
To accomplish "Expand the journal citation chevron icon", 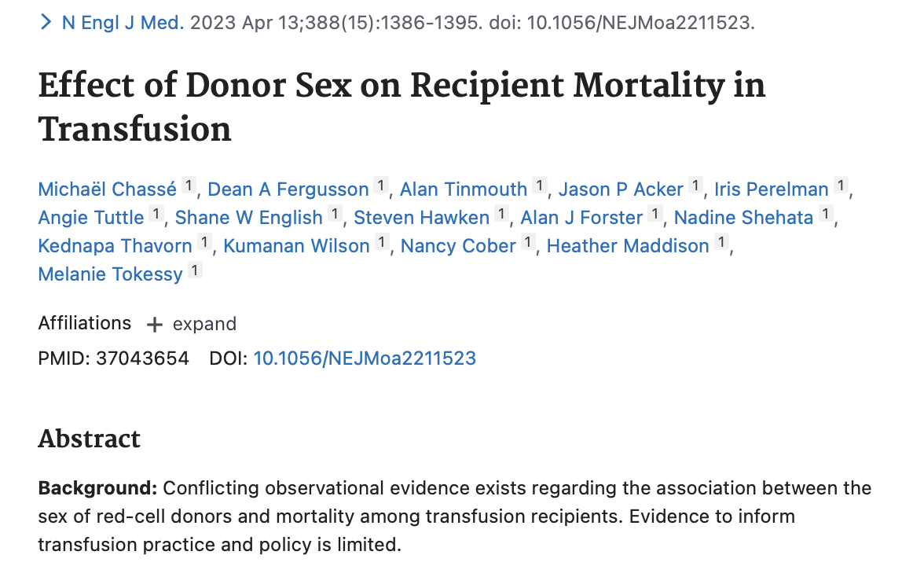I will tap(46, 22).
